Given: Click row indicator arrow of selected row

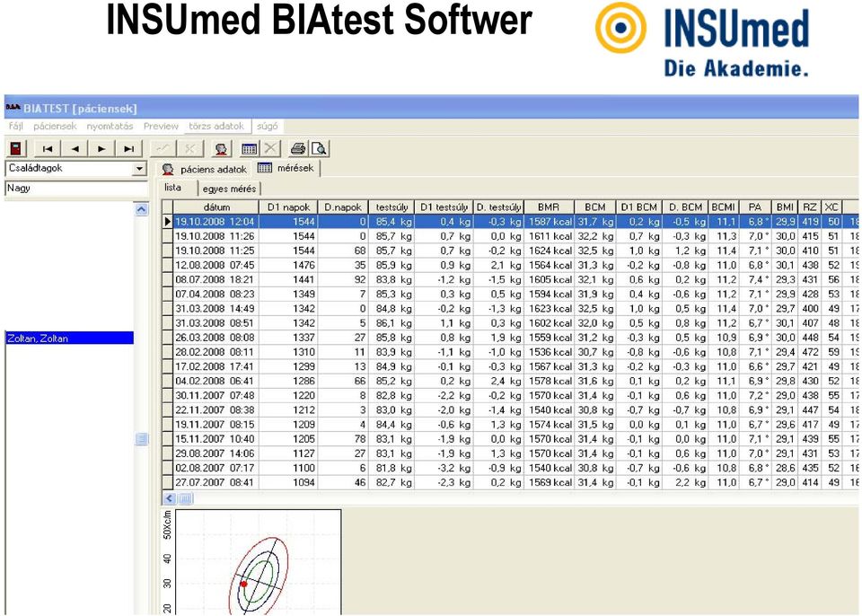Looking at the screenshot, I should (x=168, y=222).
